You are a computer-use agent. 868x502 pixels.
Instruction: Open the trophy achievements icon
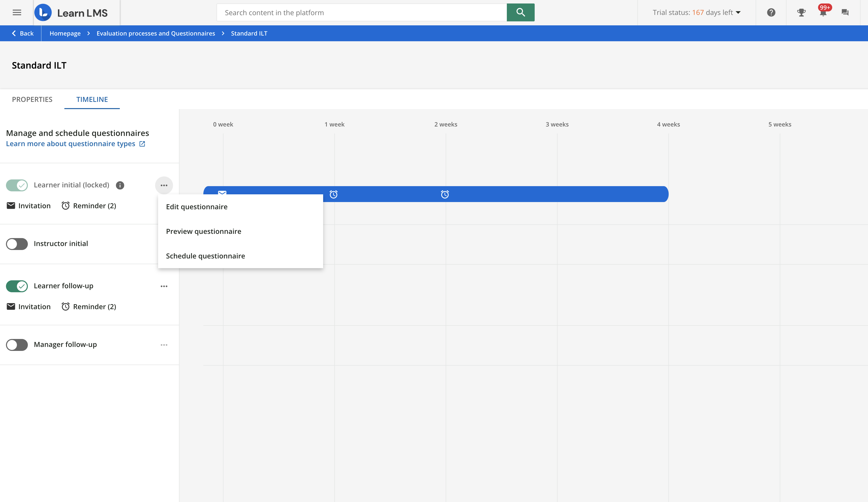[x=801, y=13]
